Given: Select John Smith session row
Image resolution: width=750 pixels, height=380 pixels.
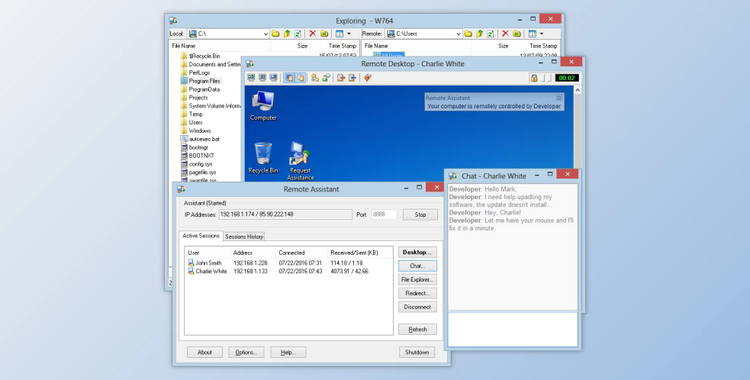Looking at the screenshot, I should click(x=290, y=263).
